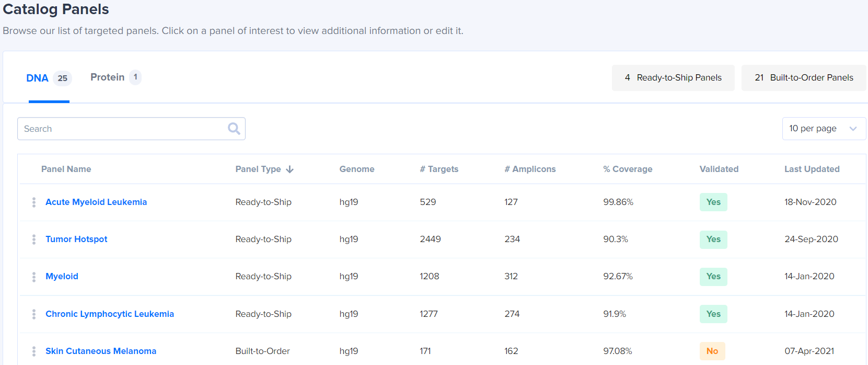Screen dimensions: 868x365
Task: Click the 24-Sep-2020 date cell
Action: coord(811,239)
